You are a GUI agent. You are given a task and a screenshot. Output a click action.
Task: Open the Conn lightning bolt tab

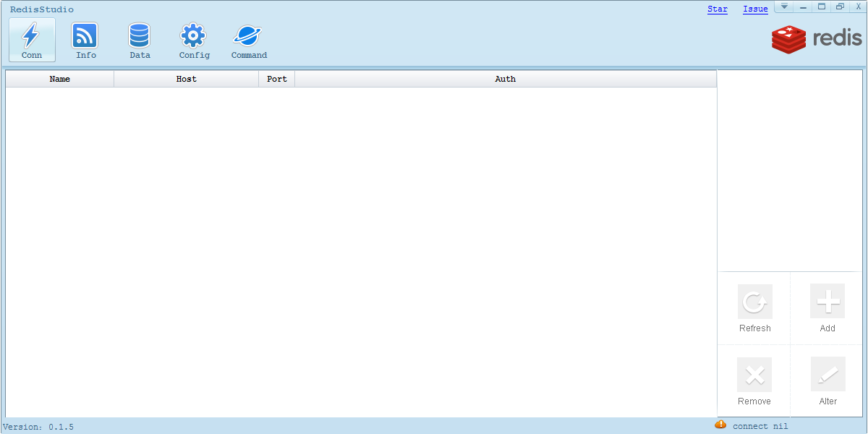32,40
